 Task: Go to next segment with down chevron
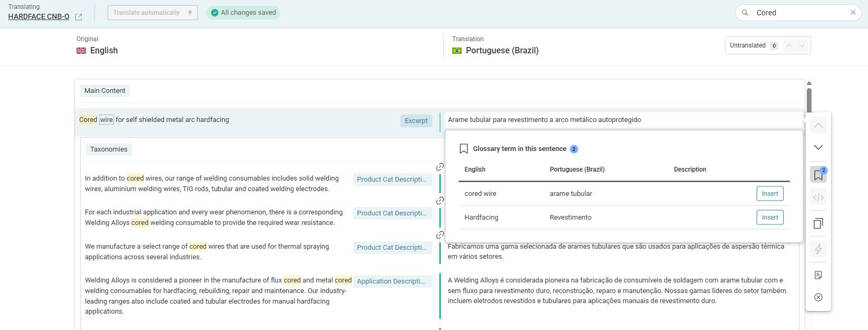tap(818, 147)
